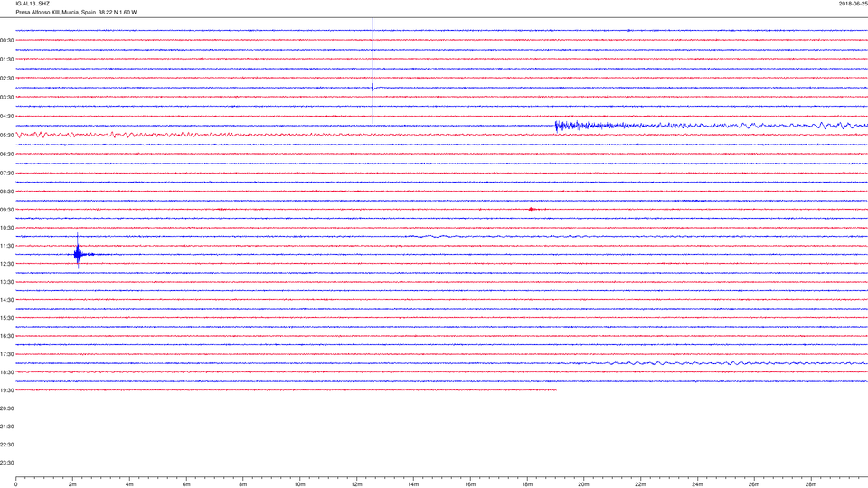Click the 15:30 row label
Screen dimensions: 868x488
6,318
